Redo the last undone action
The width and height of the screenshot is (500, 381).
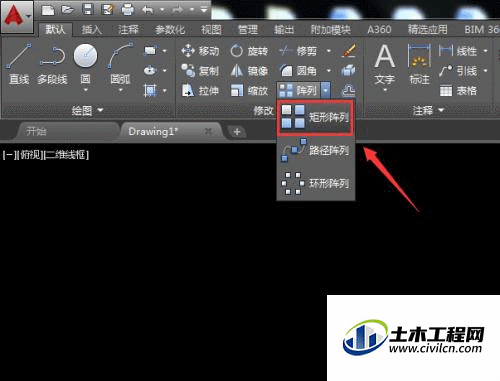click(178, 10)
